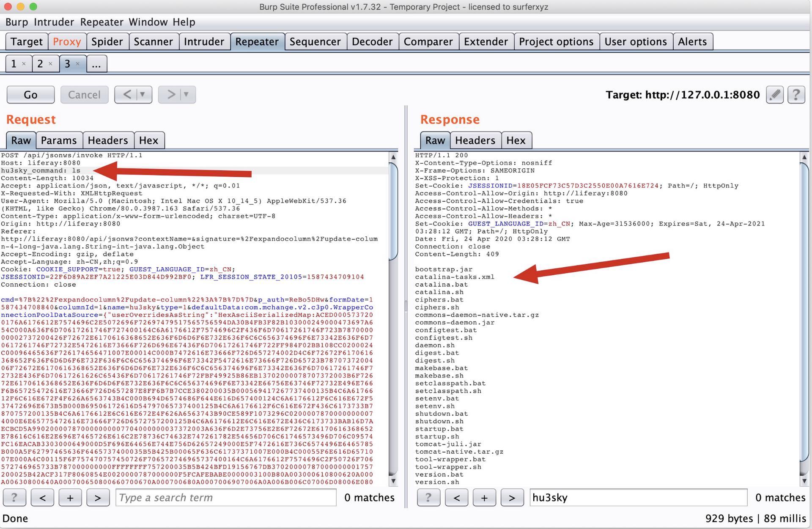Open the Response Hex tab
The height and width of the screenshot is (529, 812).
516,140
